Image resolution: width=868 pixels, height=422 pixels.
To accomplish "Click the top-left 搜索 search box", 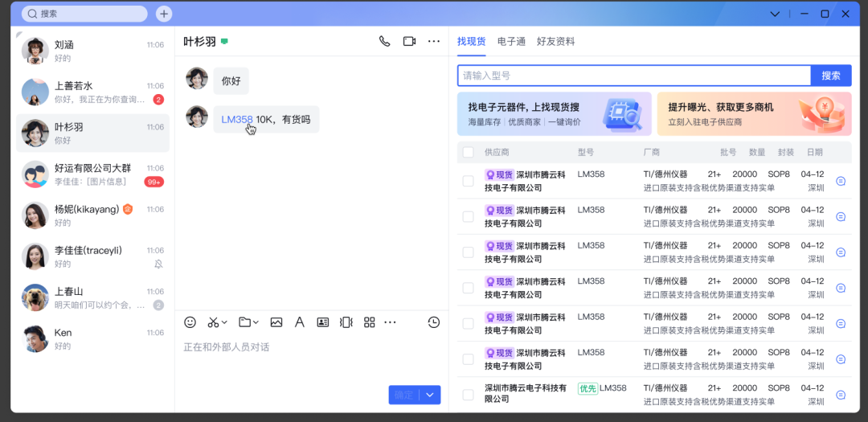I will click(84, 14).
